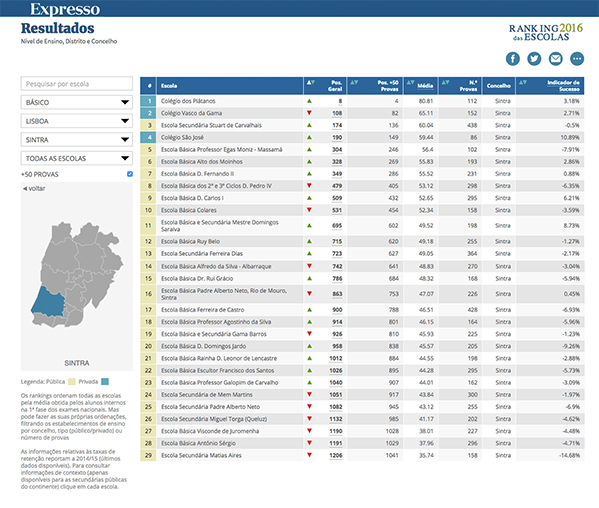Screen dimensions: 599x508
Task: Click red trend arrow for Colégio Vasco da Gama
Action: (x=309, y=113)
